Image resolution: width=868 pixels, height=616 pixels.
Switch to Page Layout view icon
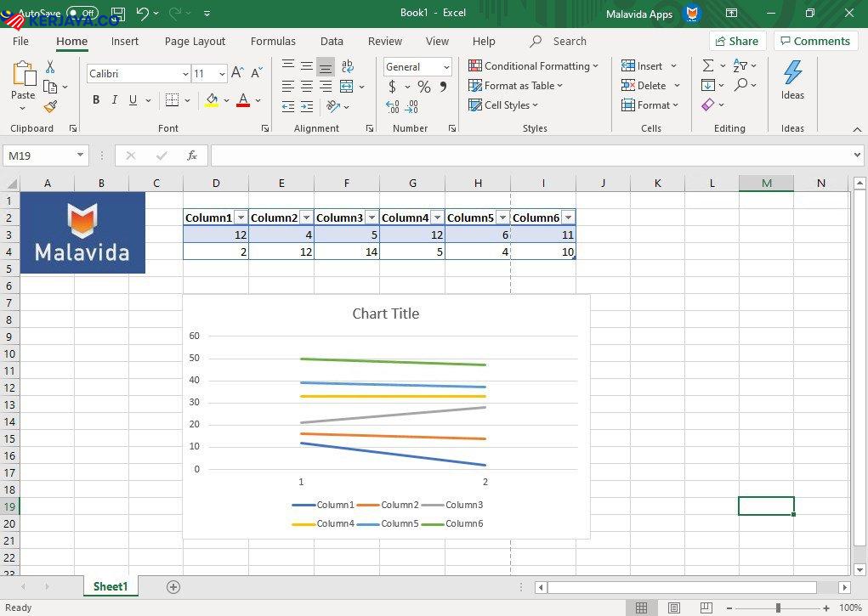pos(673,608)
